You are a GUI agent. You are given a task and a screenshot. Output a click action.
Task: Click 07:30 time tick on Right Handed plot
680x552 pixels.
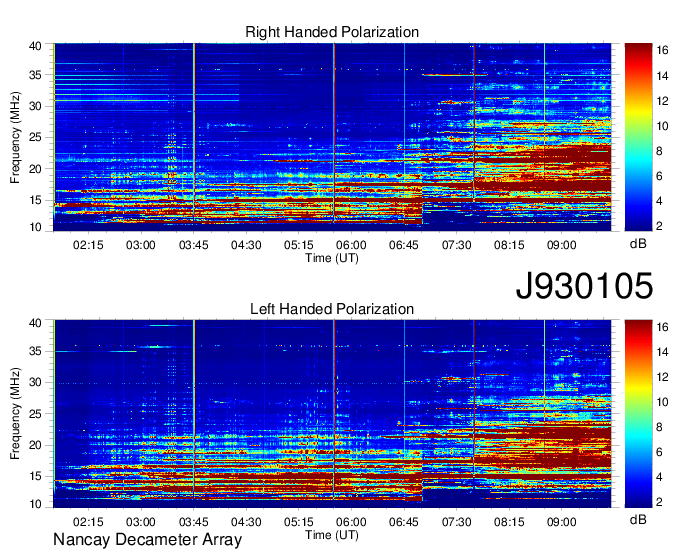coord(456,245)
